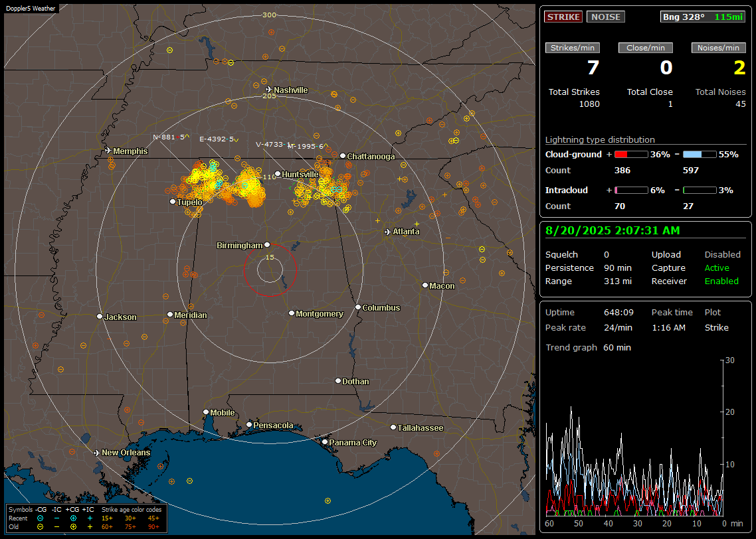
Task: Click the red lightning-type bar beside 36%
Action: [631, 155]
